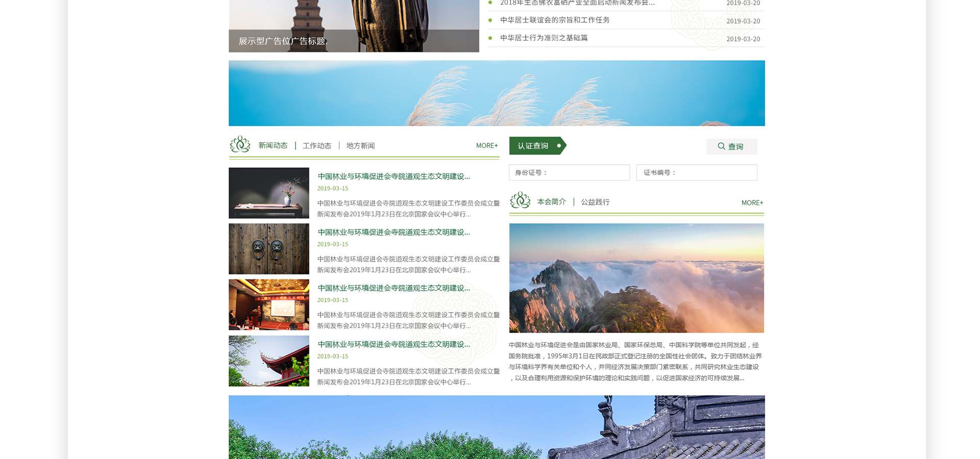Open the conference hall news thumbnail
Screen dimensions: 980x459
point(269,304)
